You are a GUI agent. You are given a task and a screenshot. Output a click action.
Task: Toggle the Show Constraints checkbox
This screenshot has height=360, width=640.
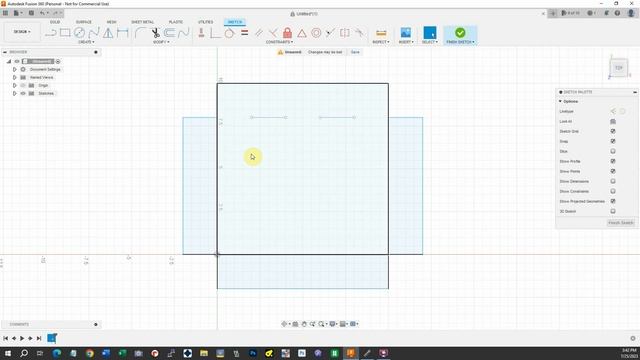(x=613, y=191)
